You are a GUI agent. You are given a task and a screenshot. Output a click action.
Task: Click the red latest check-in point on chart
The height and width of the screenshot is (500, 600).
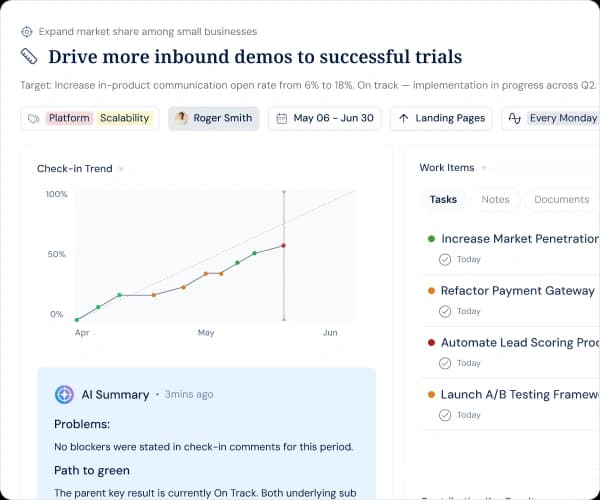pyautogui.click(x=284, y=246)
